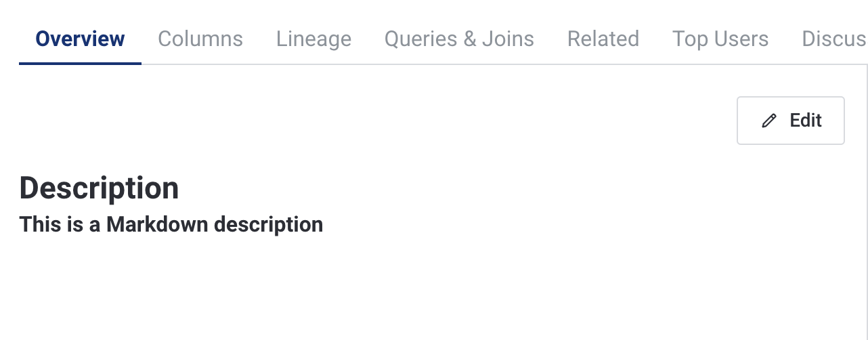Click the word Top in the tab bar

tap(689, 39)
